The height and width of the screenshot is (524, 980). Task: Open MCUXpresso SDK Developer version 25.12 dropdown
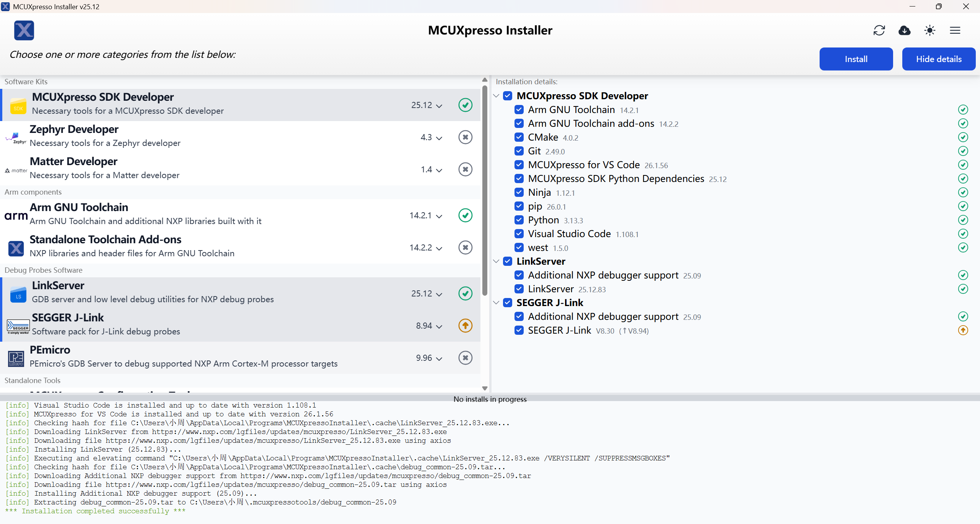click(427, 105)
